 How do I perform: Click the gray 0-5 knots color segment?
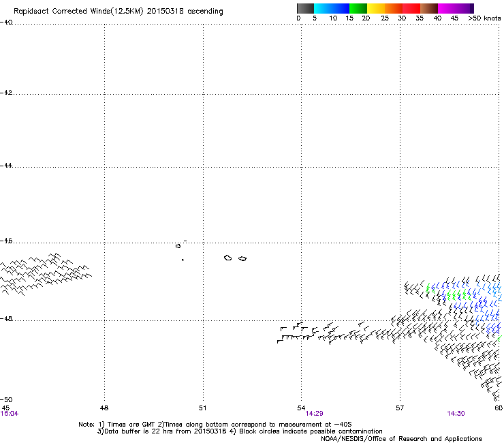[x=305, y=8]
